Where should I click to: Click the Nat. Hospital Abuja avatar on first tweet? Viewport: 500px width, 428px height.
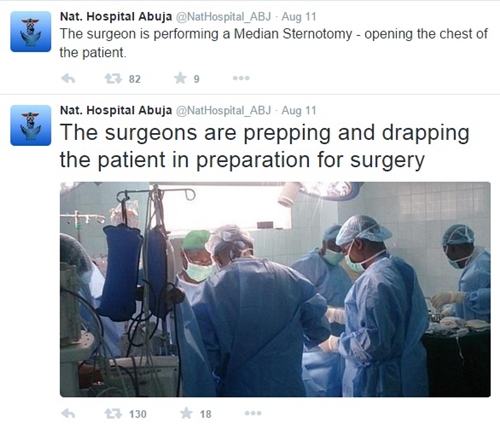click(x=31, y=32)
